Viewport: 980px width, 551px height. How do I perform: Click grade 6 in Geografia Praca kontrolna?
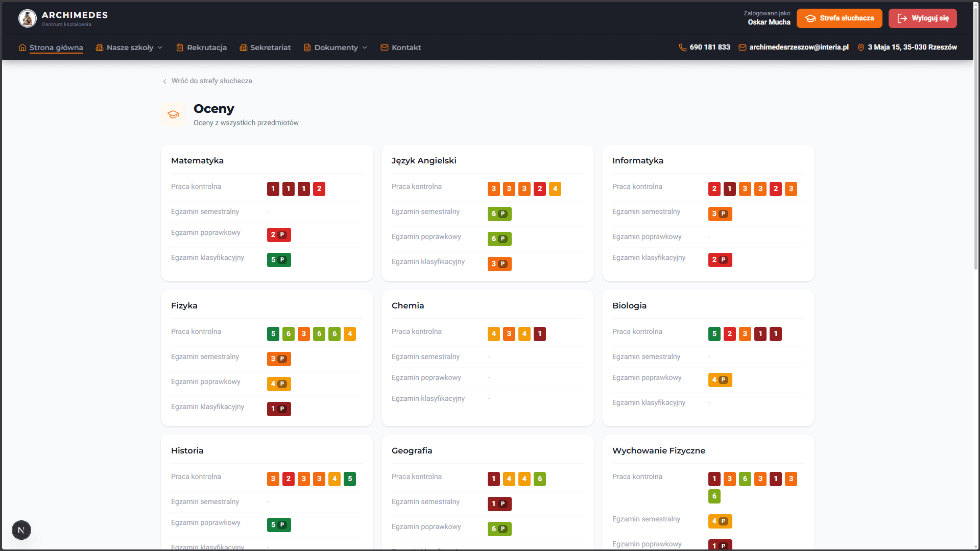pyautogui.click(x=540, y=479)
